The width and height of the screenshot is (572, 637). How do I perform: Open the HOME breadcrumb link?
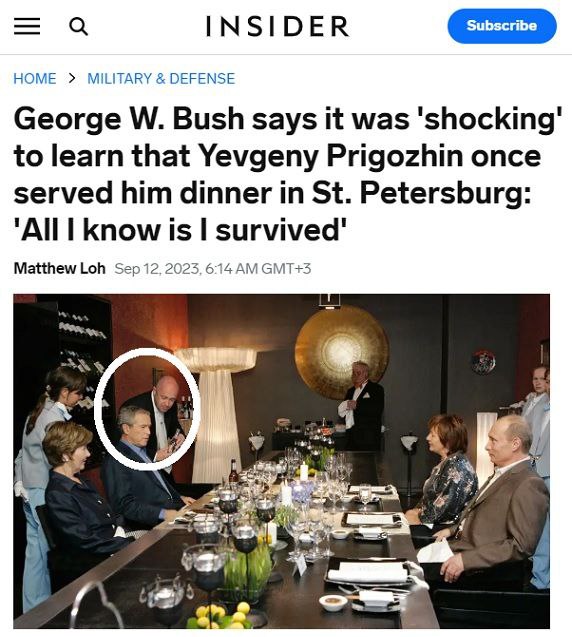(x=35, y=78)
